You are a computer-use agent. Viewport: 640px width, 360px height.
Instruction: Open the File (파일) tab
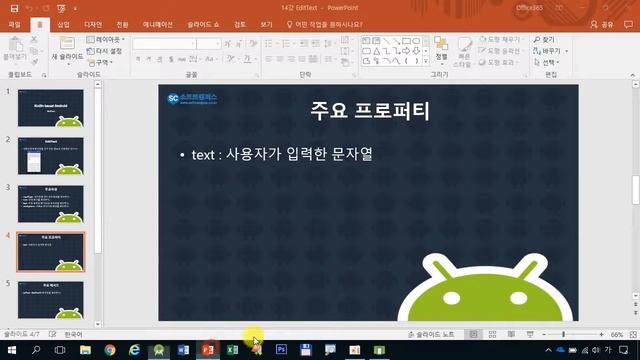click(14, 24)
